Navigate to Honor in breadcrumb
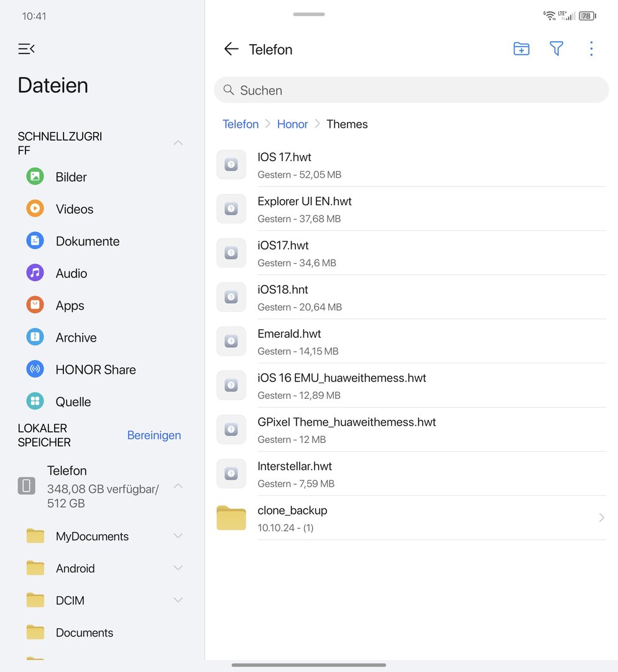The height and width of the screenshot is (672, 618). click(x=292, y=124)
